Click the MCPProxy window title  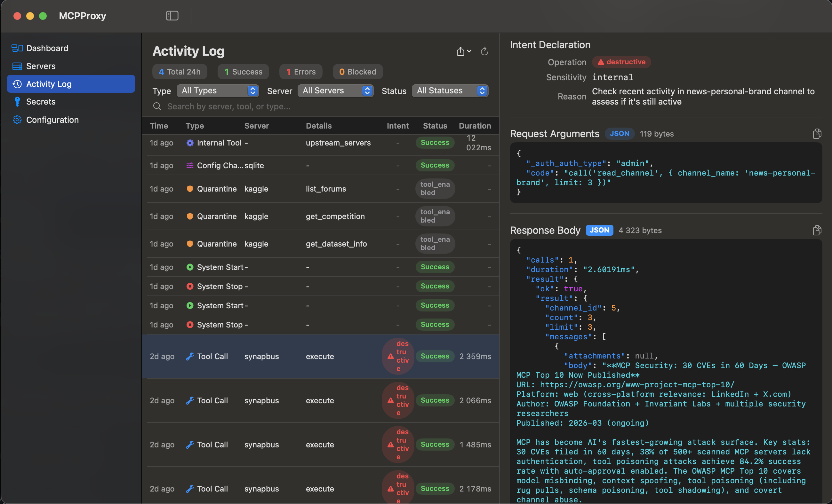point(83,16)
